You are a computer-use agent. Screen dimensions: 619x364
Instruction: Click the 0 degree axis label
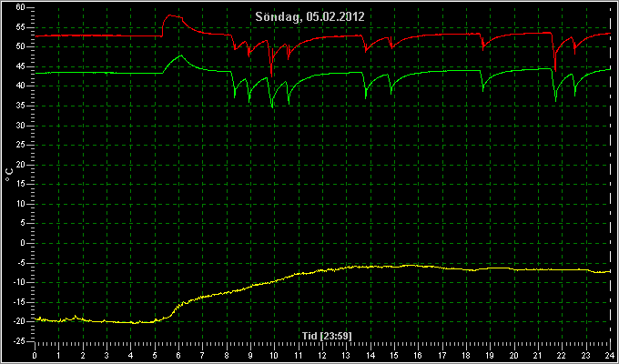[x=23, y=243]
